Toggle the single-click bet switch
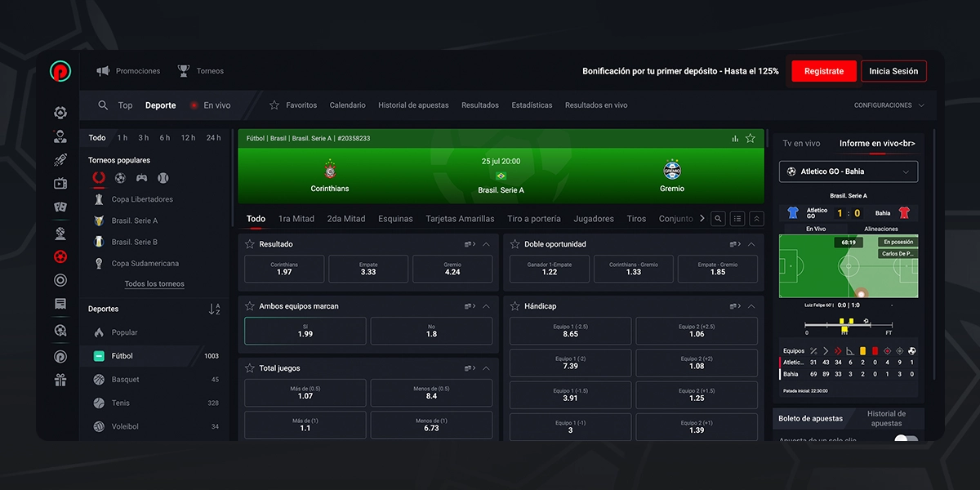Image resolution: width=980 pixels, height=490 pixels. 906,439
